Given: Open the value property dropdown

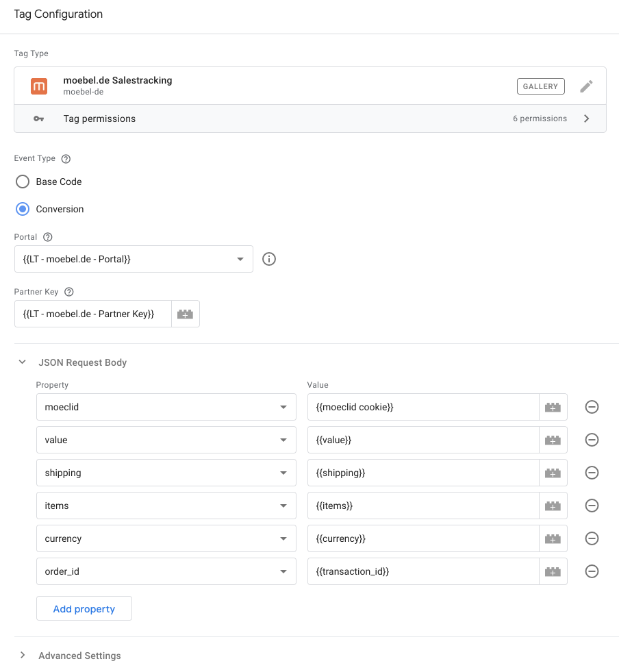Looking at the screenshot, I should pos(166,440).
